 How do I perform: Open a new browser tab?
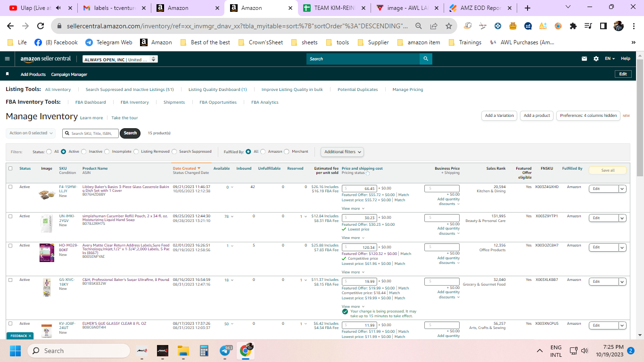tap(528, 8)
